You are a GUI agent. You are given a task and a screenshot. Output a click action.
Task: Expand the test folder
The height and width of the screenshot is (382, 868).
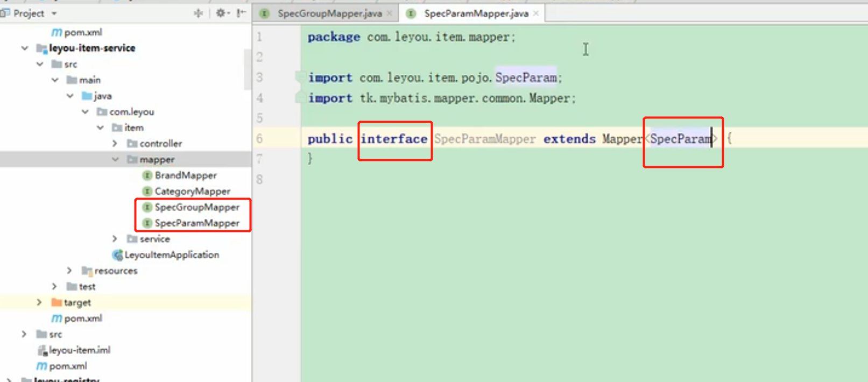pos(54,286)
